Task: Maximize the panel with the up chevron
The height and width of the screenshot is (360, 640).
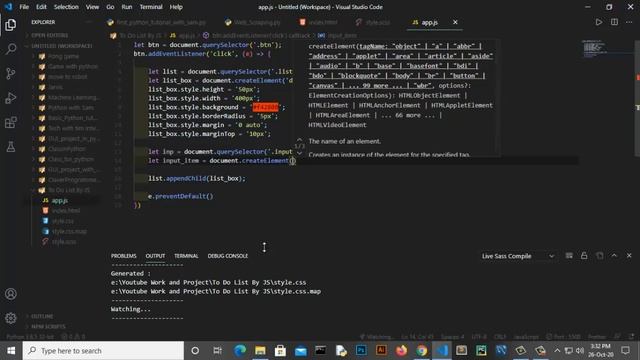Action: [614, 256]
